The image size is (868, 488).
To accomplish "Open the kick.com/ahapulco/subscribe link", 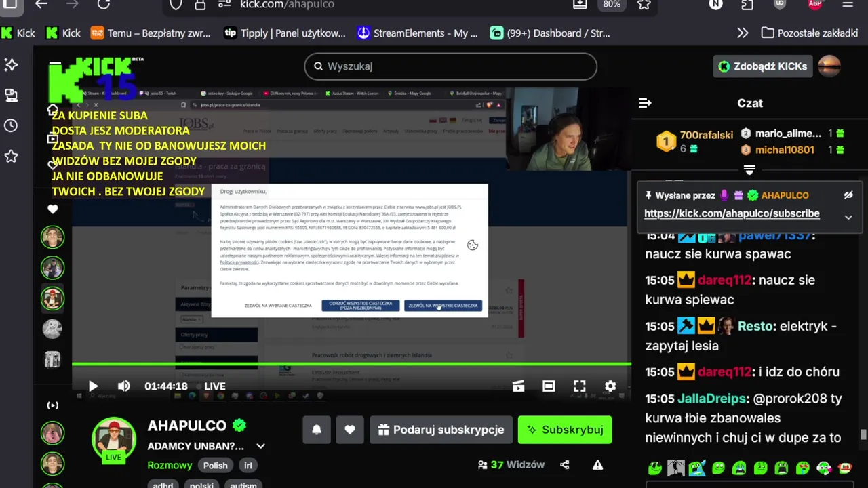I will coord(732,213).
